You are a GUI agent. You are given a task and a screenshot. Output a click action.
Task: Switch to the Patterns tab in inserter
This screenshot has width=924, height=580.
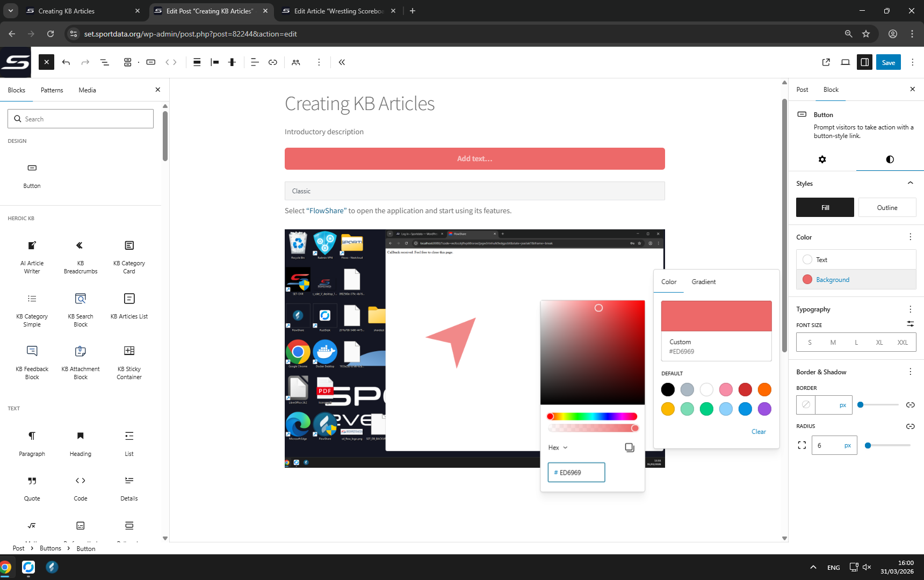(52, 90)
